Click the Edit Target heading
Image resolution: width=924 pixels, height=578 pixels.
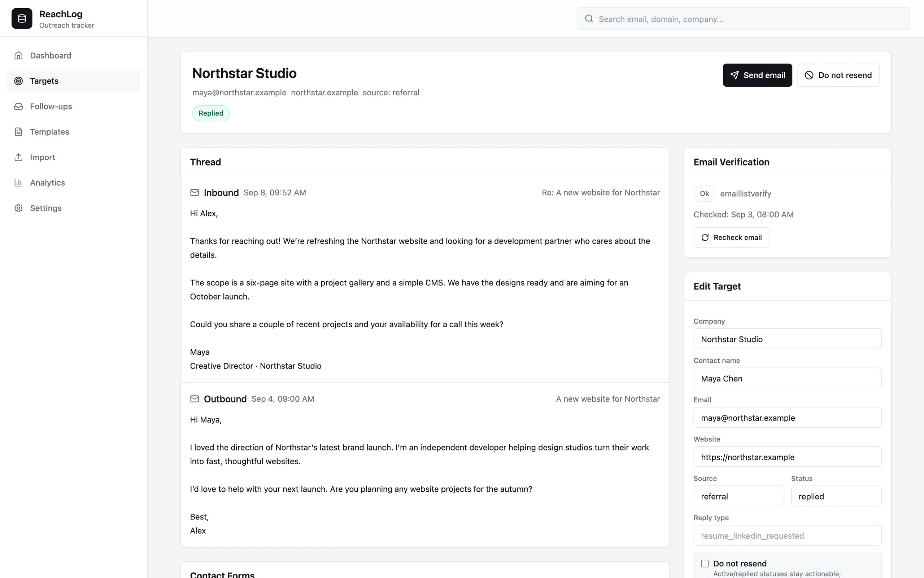coord(717,286)
